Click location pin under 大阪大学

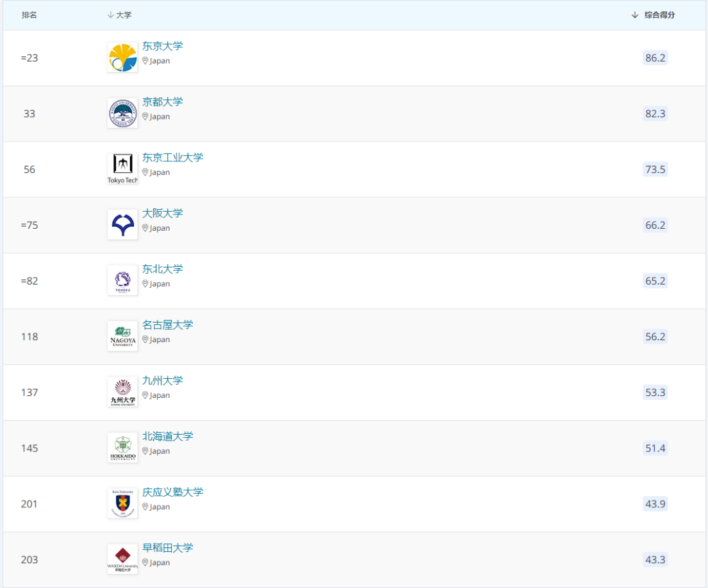tap(146, 228)
